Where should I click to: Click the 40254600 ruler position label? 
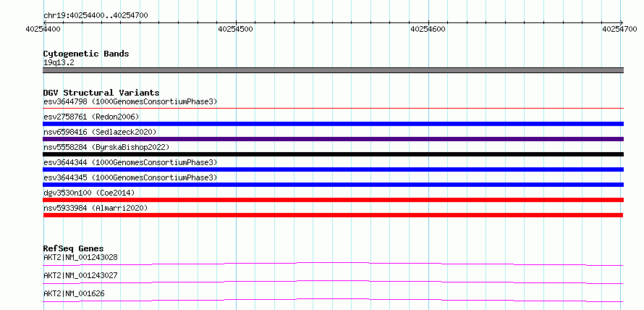pyautogui.click(x=428, y=29)
